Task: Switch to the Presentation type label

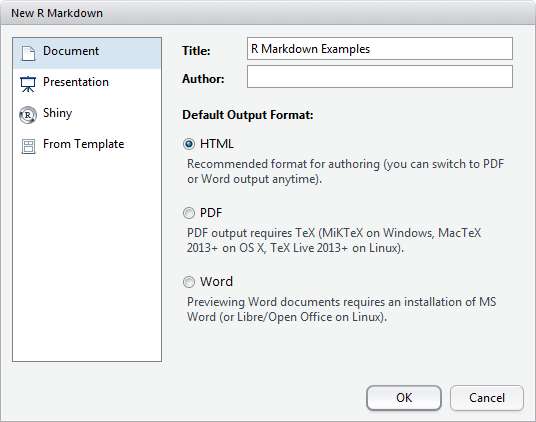Action: pos(76,82)
